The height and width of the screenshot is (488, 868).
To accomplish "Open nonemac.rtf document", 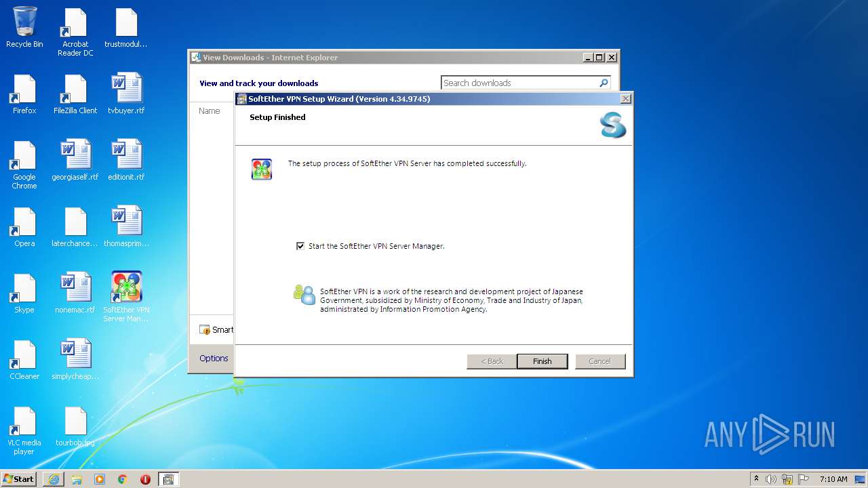I will [75, 293].
